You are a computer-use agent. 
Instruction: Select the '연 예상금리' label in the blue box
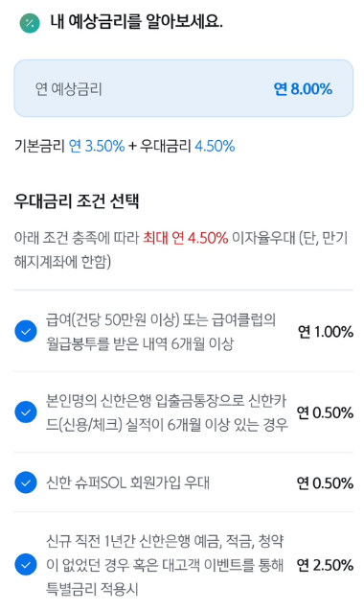[69, 89]
